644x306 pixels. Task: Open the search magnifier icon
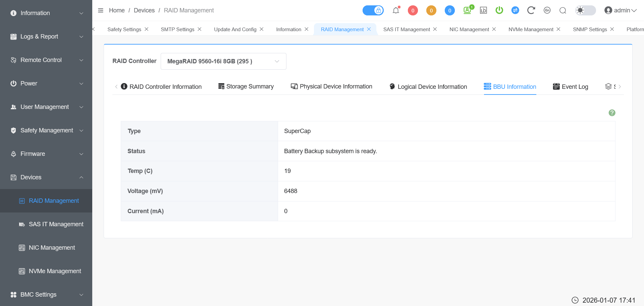tap(563, 10)
